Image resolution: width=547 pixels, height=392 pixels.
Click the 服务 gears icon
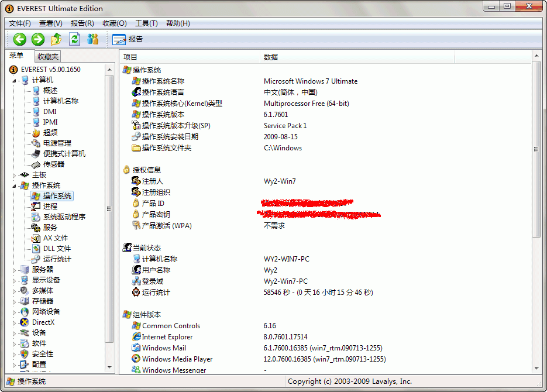36,228
